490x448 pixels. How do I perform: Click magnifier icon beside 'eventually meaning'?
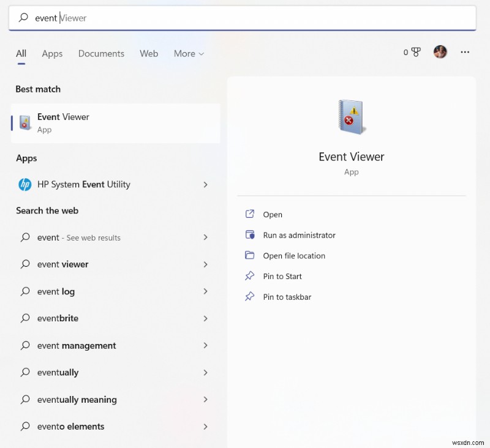point(25,399)
